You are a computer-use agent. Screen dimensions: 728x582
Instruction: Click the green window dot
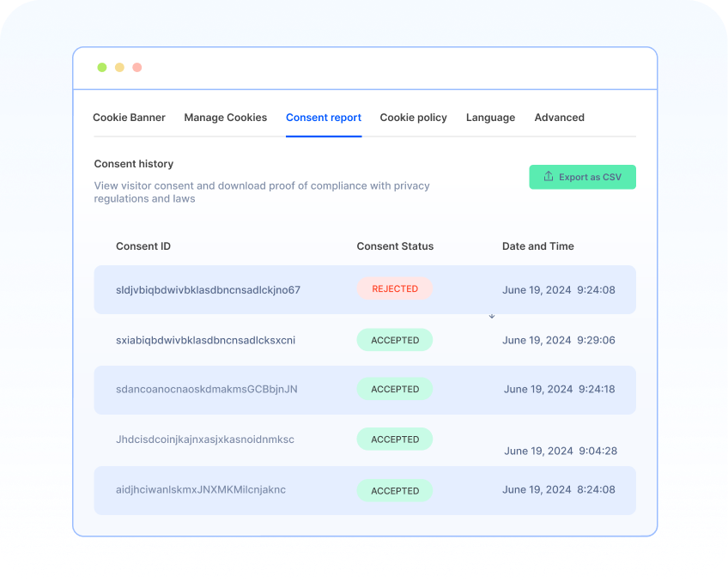coord(102,67)
